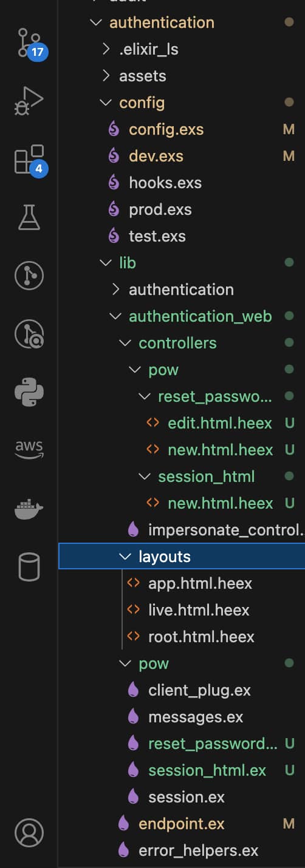Open the Python extension panel
Screen dimensions: 305x868
pos(29,392)
